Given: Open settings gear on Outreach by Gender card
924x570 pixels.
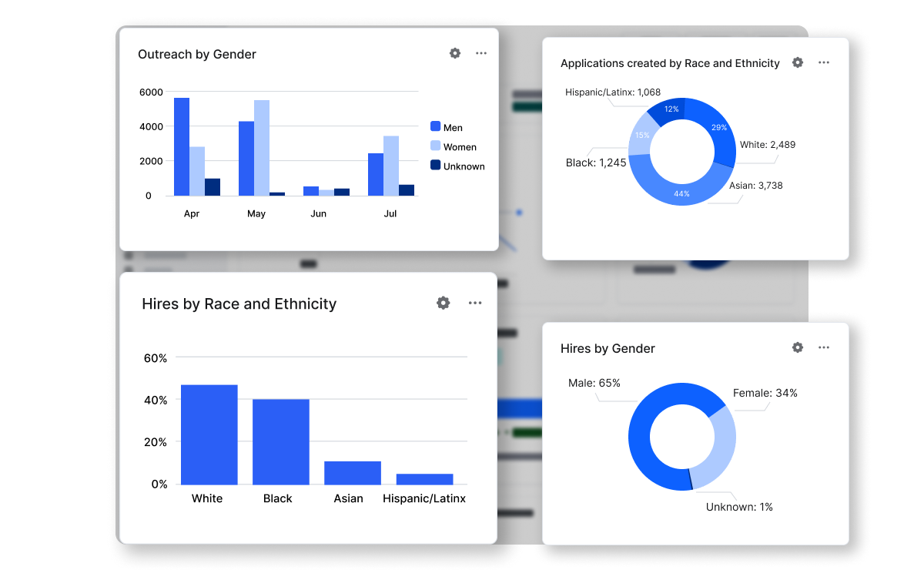Looking at the screenshot, I should [x=455, y=53].
